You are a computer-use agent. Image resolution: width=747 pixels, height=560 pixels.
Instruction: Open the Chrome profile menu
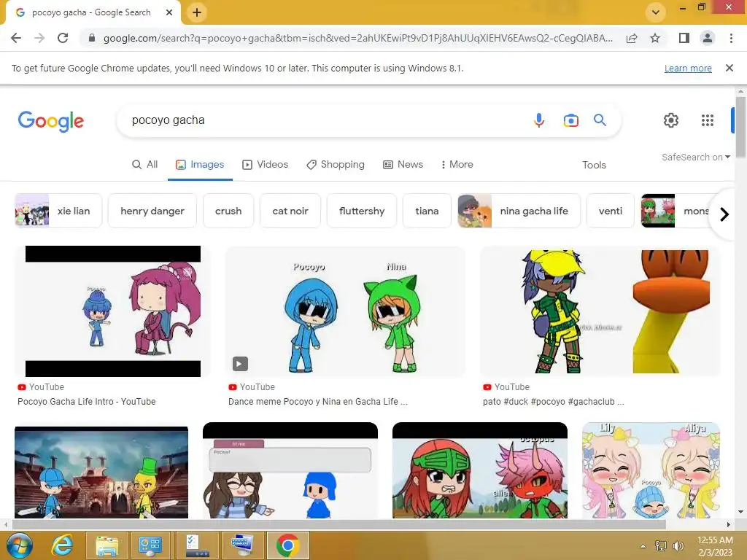click(x=708, y=38)
